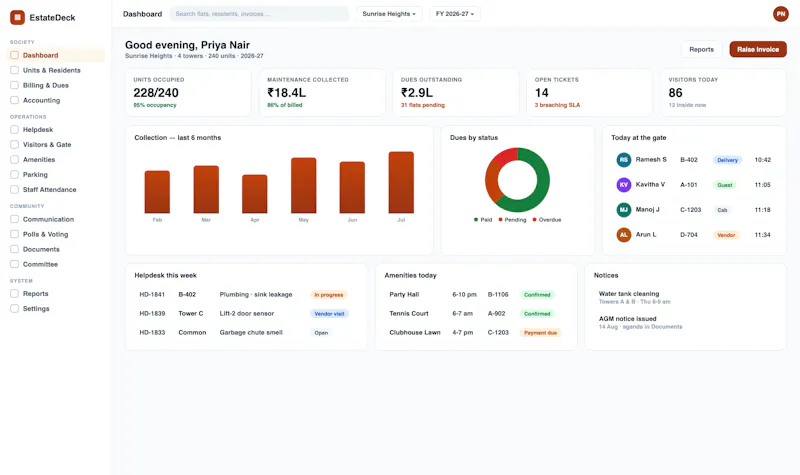Viewport: 800px width, 475px height.
Task: Click the Committee sidebar icon
Action: (x=14, y=264)
